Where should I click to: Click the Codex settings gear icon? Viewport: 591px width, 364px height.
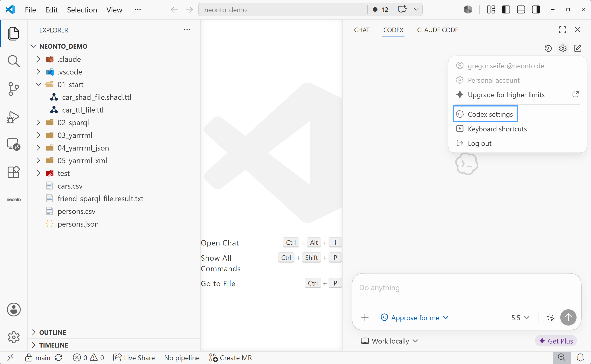563,48
